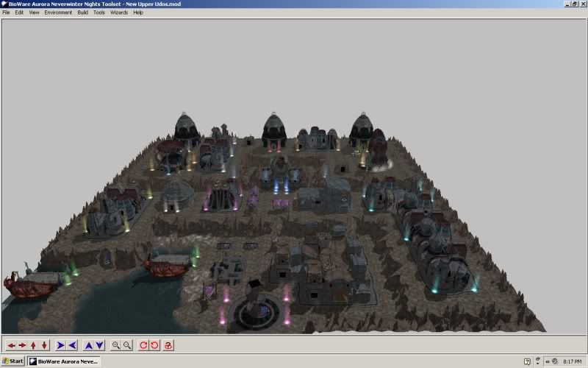Click the red counter-clockwise rotate button
This screenshot has height=368, width=588.
[x=154, y=345]
